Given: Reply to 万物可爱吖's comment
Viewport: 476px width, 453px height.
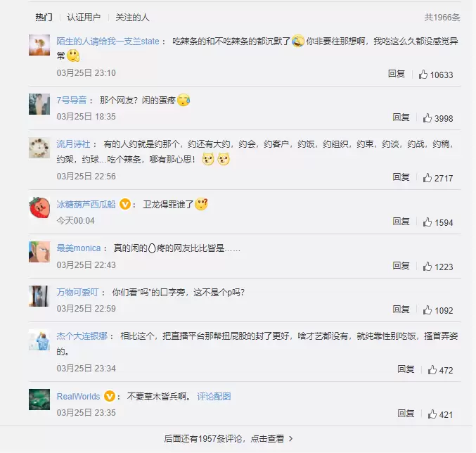Looking at the screenshot, I should tap(401, 309).
